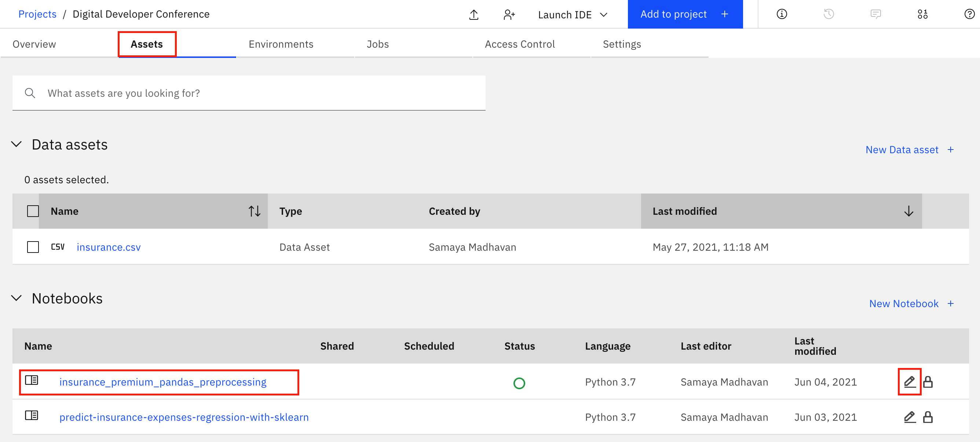This screenshot has width=980, height=442.
Task: Click 'May 27, 2021, 11:18 AM' cell
Action: (710, 247)
